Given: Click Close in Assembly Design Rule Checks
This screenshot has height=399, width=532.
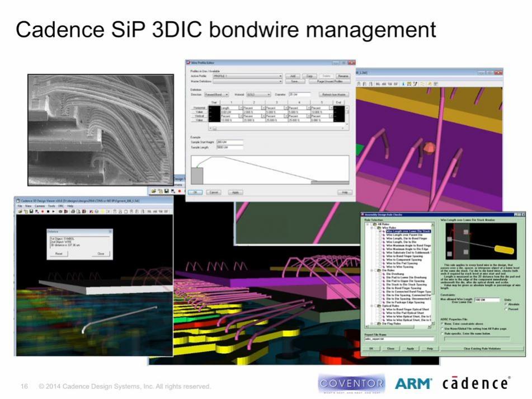Looking at the screenshot, I should click(x=390, y=349).
